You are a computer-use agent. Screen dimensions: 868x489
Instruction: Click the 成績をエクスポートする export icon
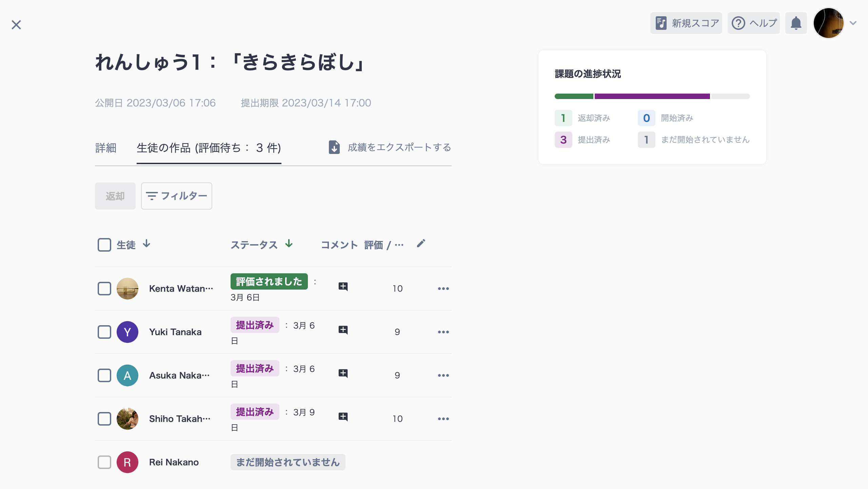[x=334, y=148]
